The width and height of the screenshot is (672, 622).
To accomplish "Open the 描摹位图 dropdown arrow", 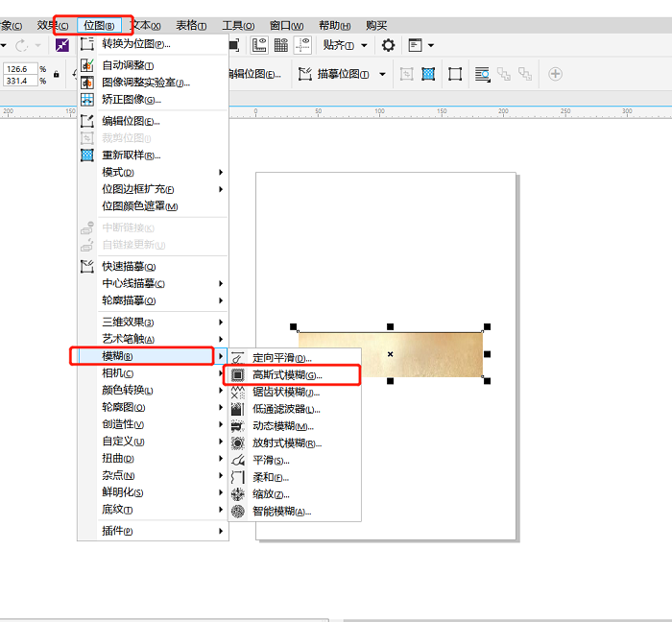I will 382,74.
